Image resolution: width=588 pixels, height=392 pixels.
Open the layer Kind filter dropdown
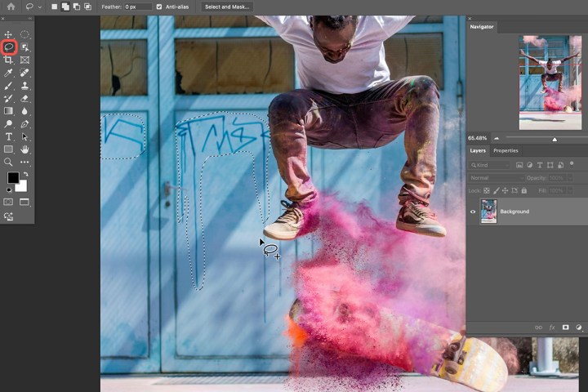490,165
